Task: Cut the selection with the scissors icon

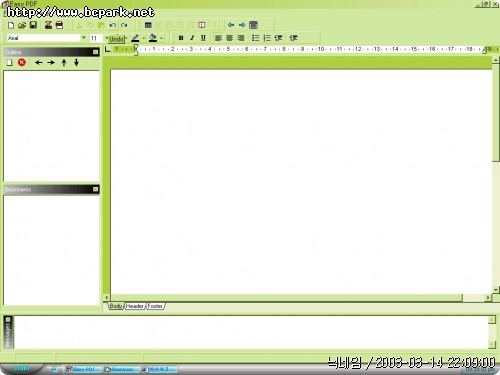Action: click(79, 25)
